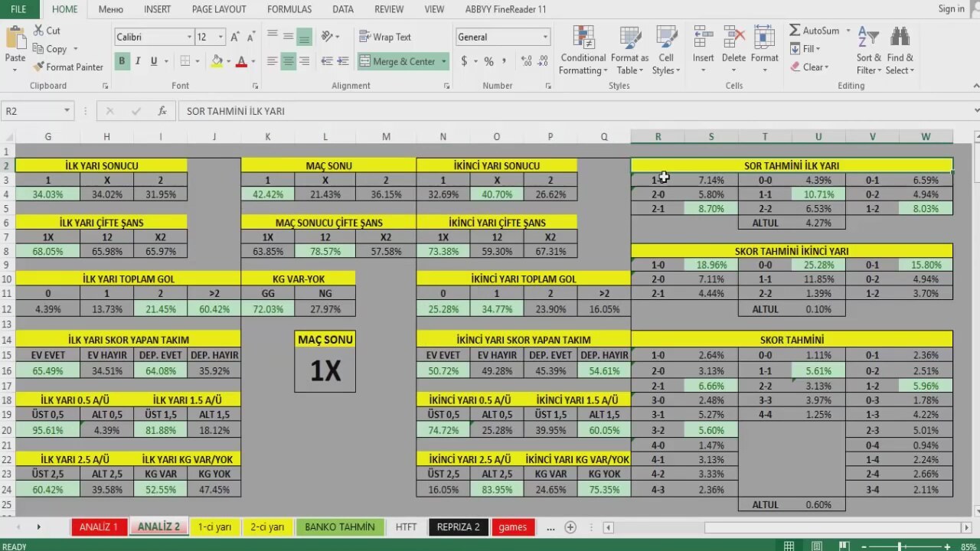This screenshot has height=551, width=980.
Task: Expand the General number format dropdown
Action: tap(545, 37)
